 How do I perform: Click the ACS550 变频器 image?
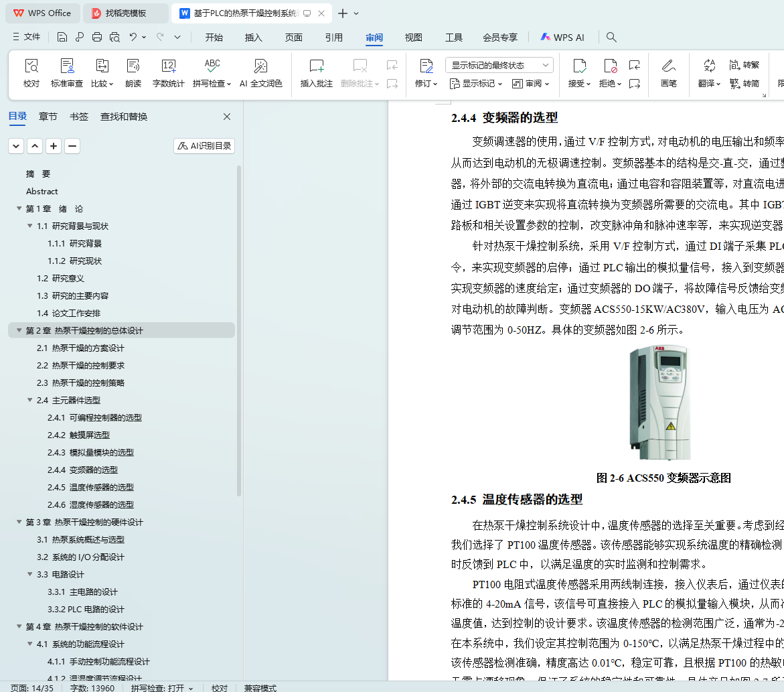660,403
